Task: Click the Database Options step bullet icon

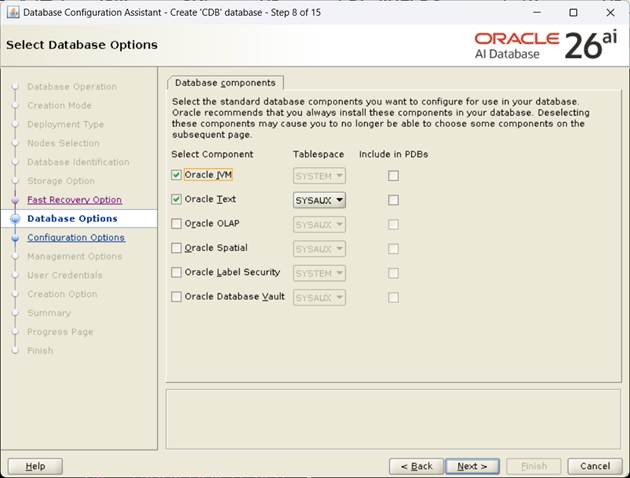Action: (15, 219)
